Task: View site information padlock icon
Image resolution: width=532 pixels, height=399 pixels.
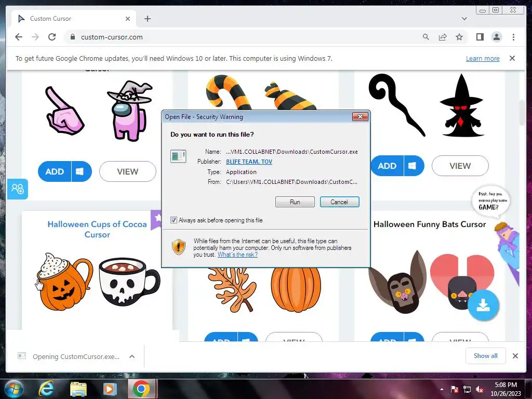Action: (x=72, y=37)
